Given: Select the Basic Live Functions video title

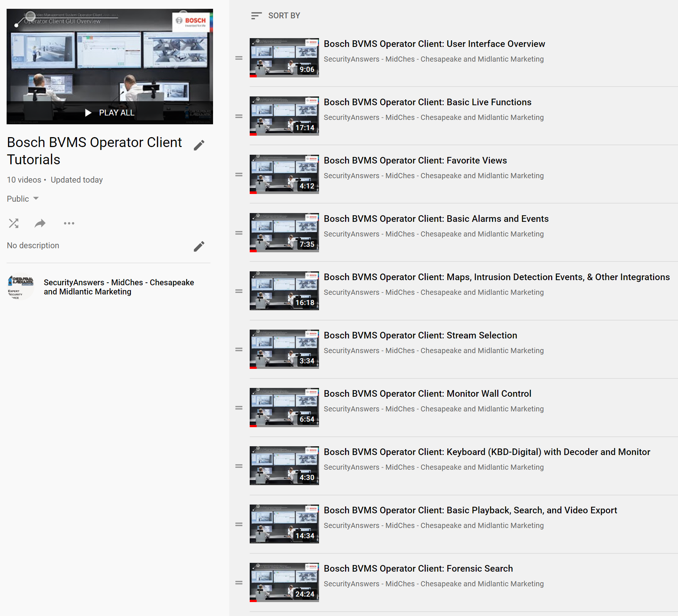Looking at the screenshot, I should [x=428, y=102].
